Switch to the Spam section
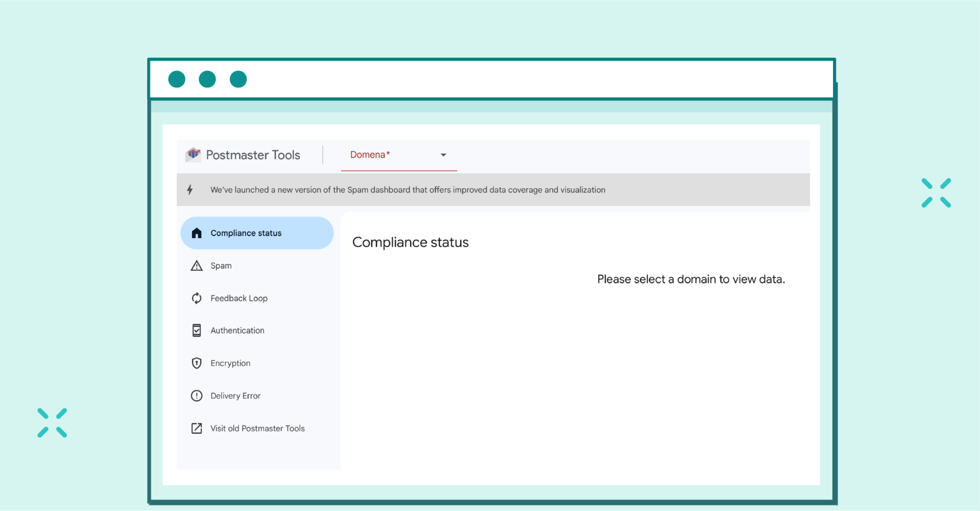This screenshot has height=511, width=980. (x=221, y=265)
